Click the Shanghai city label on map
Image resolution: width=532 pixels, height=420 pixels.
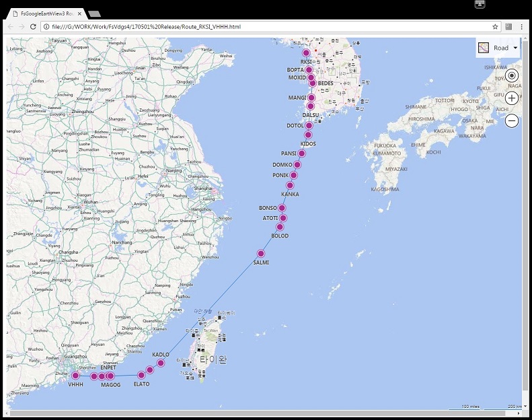tap(203, 188)
